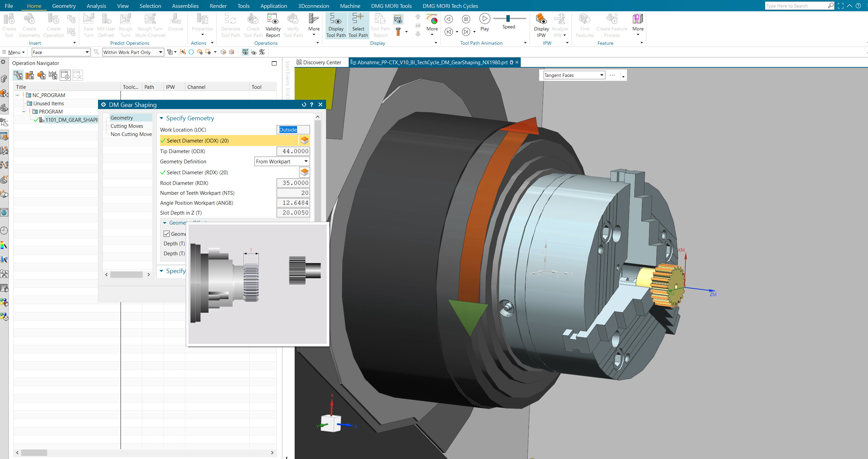The height and width of the screenshot is (459, 868).
Task: Open the More operations dropdown
Action: point(314,25)
